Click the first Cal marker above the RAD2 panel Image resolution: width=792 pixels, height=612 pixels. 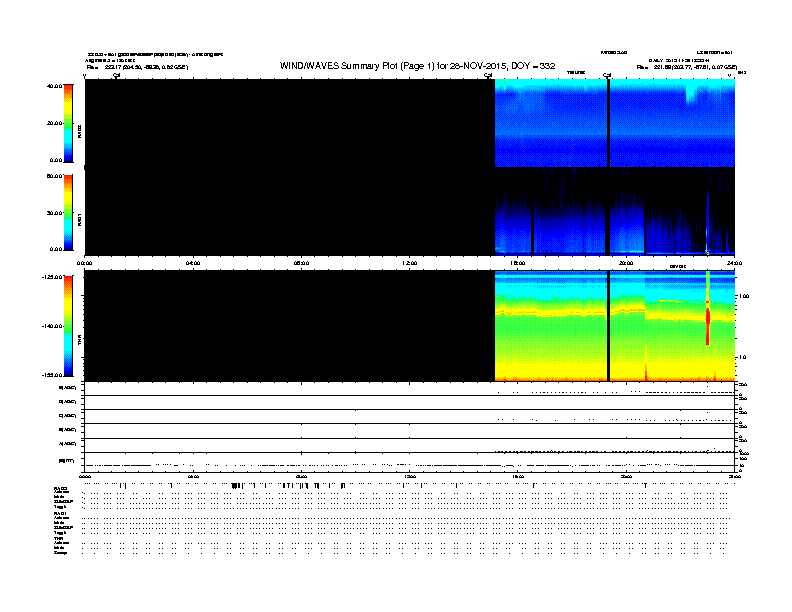tap(116, 75)
